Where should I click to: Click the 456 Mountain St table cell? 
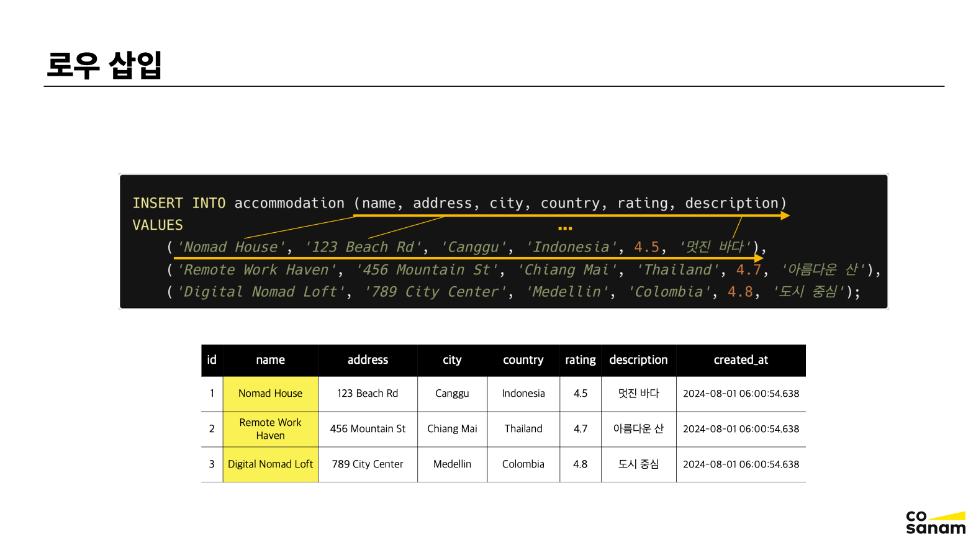point(368,429)
